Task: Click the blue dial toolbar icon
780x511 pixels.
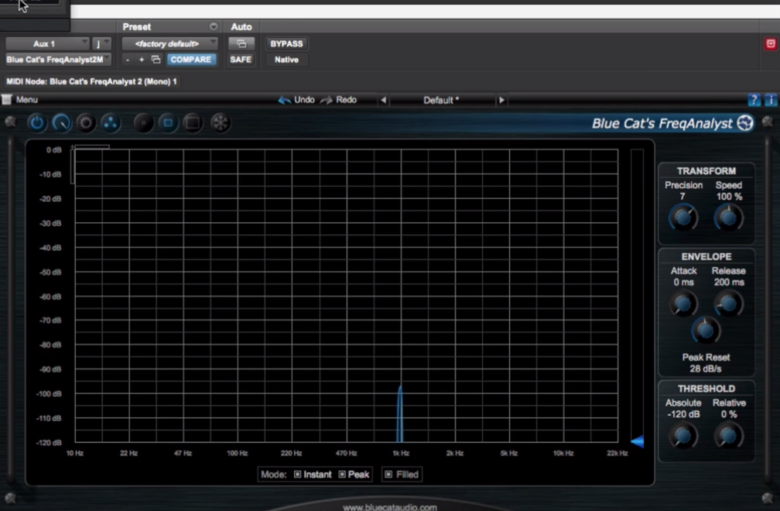Action: coord(61,123)
